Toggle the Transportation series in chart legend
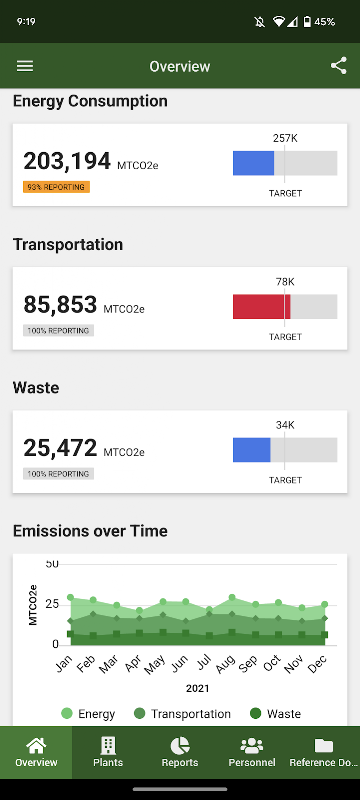Screen dimensions: 360x800 [183, 714]
